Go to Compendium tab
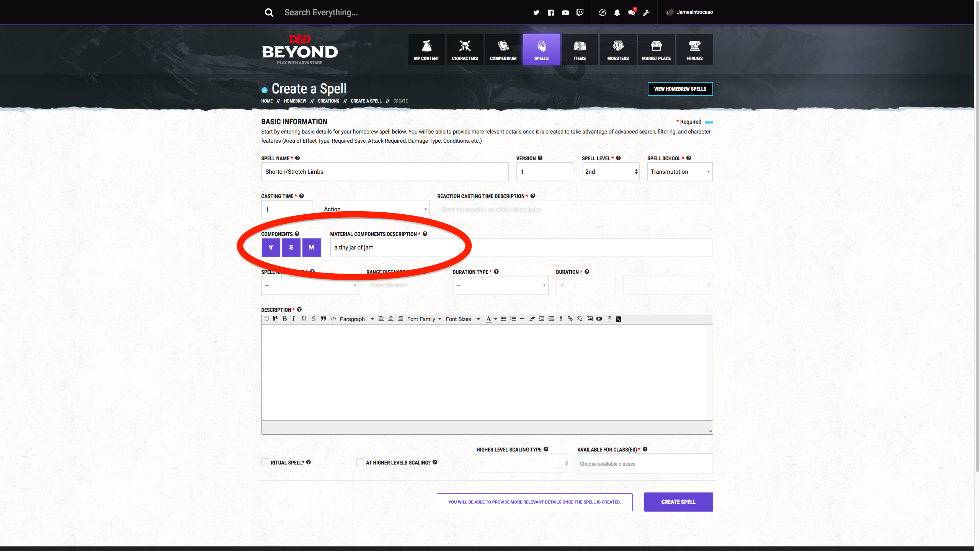This screenshot has height=551, width=980. coord(503,49)
